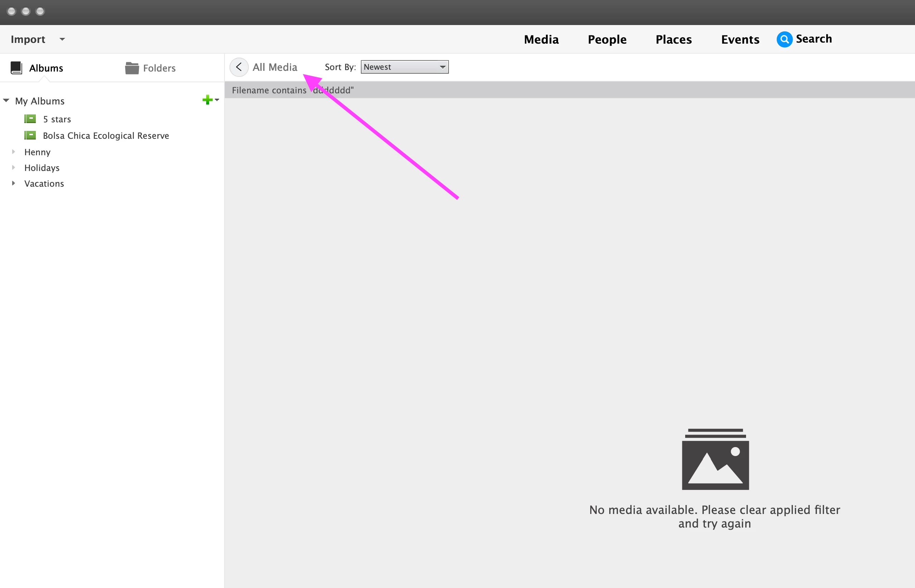The height and width of the screenshot is (588, 915).
Task: Click the Import button
Action: (28, 39)
